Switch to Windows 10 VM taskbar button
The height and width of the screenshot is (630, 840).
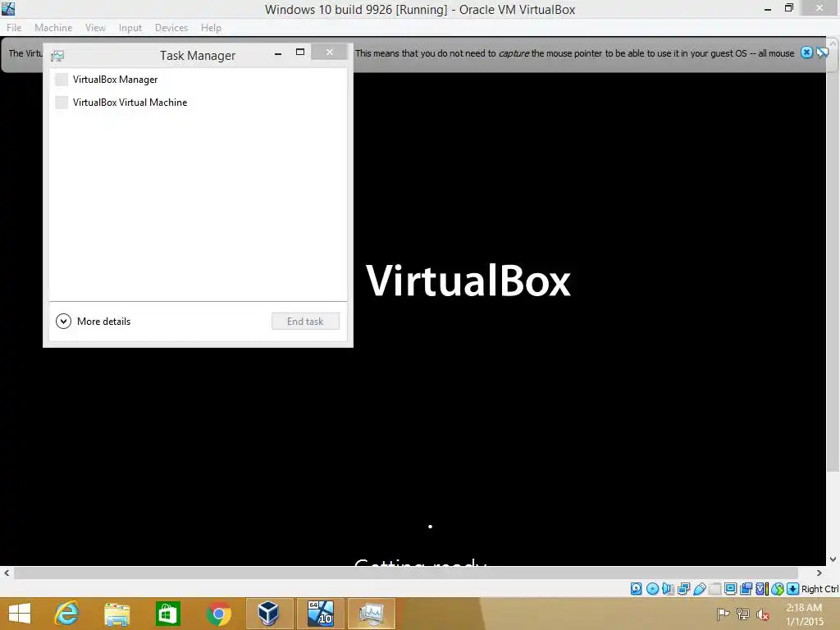tap(321, 614)
